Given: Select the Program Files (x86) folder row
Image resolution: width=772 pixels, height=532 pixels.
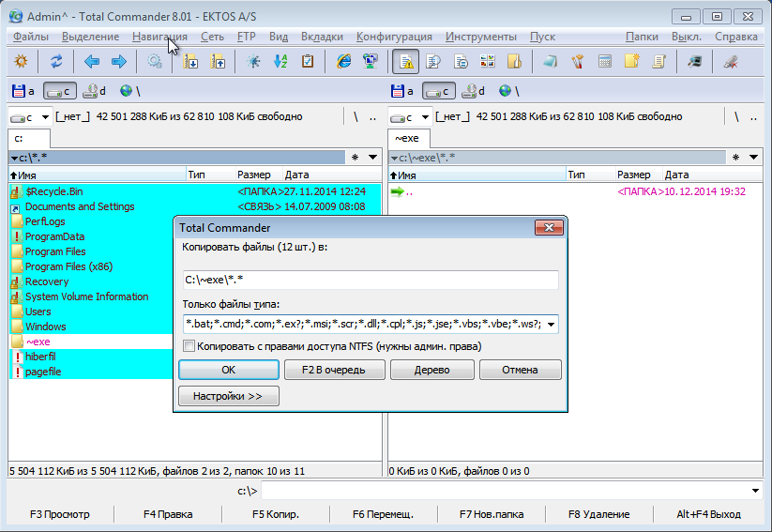Looking at the screenshot, I should pyautogui.click(x=92, y=266).
